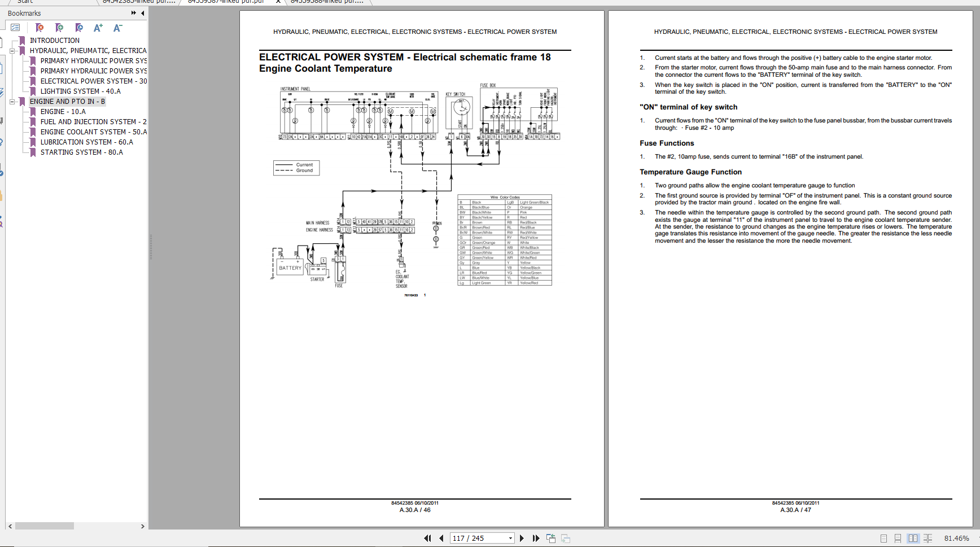This screenshot has width=980, height=547.
Task: Open the page number dropdown 117 / 245
Action: pyautogui.click(x=510, y=539)
